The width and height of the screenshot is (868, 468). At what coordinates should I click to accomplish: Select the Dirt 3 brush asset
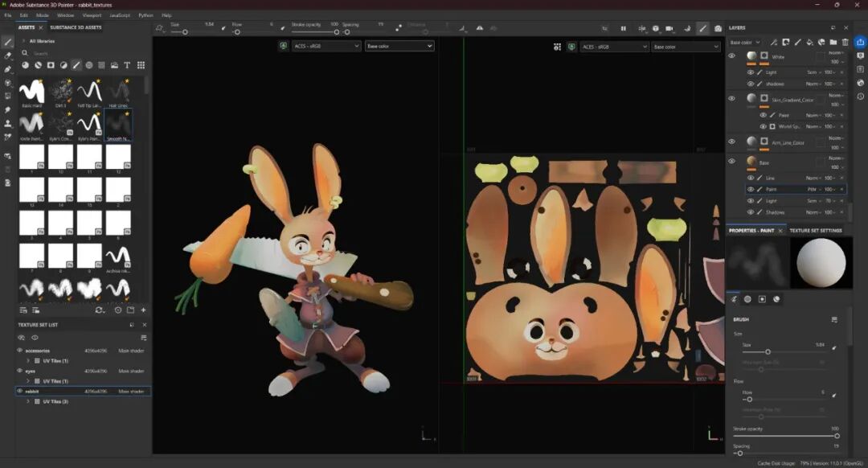61,93
